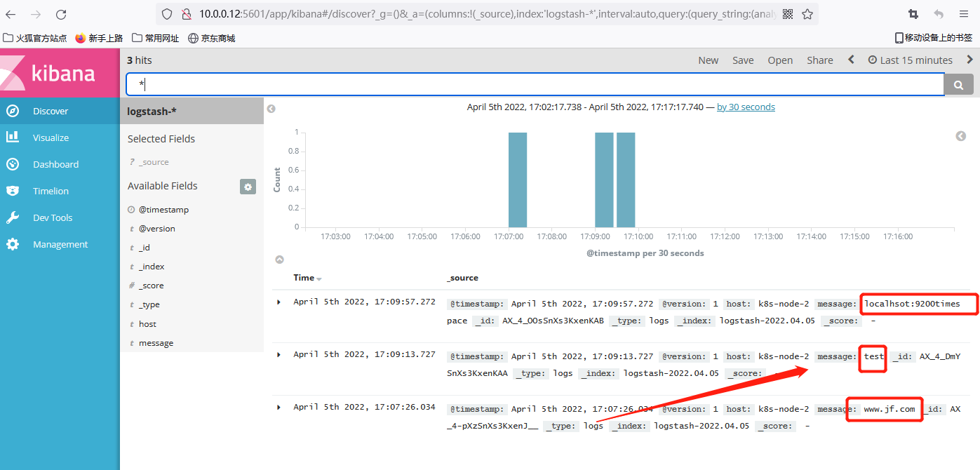Viewport: 980px width, 470px height.
Task: Step time range forward with right chevron
Action: click(970, 60)
